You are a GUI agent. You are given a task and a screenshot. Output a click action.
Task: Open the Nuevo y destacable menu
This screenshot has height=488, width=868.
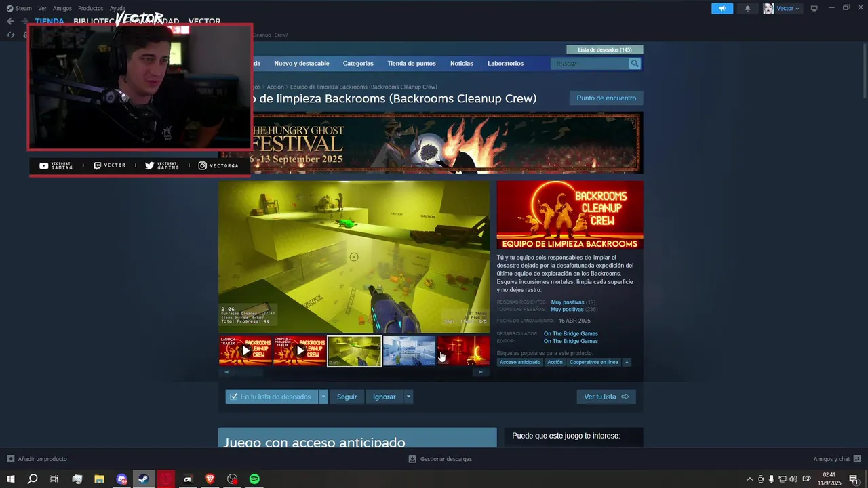click(302, 63)
